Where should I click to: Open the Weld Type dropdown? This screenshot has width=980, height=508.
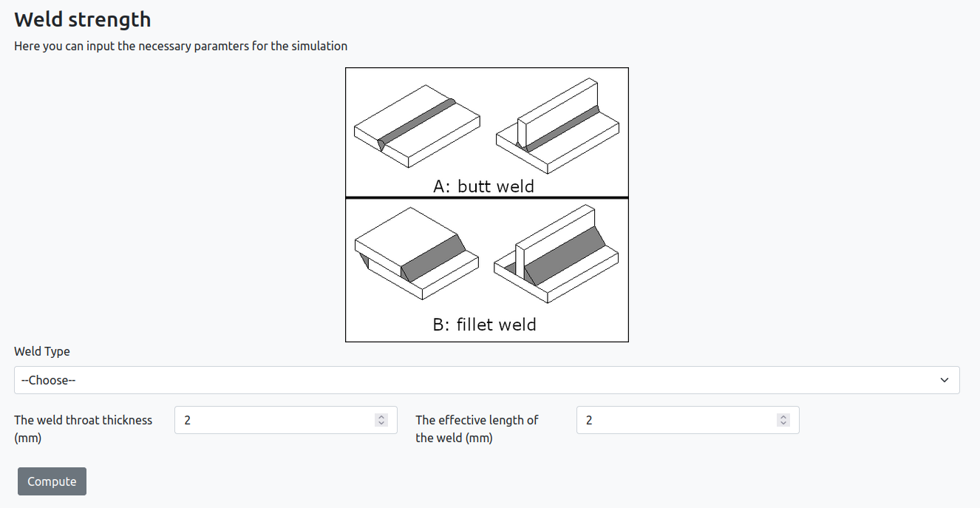click(x=486, y=380)
